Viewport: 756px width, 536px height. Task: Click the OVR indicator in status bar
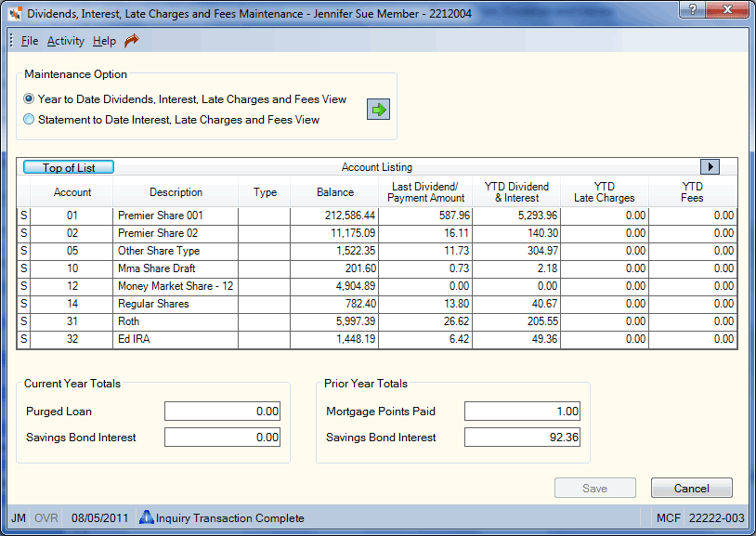pos(46,518)
